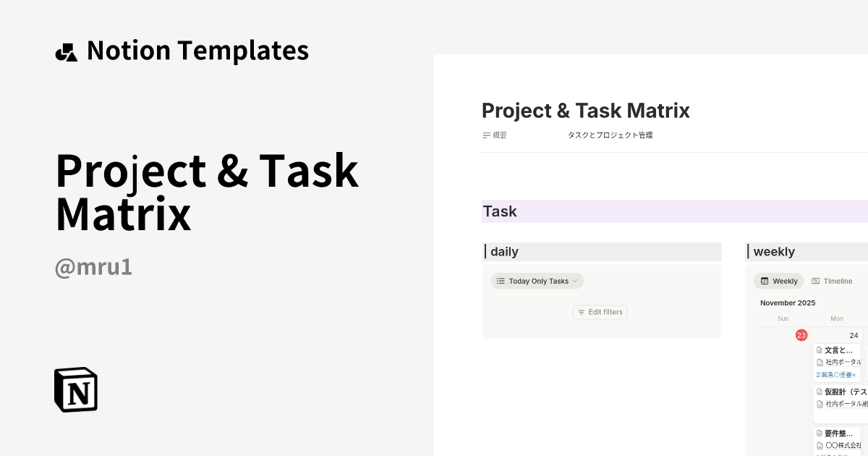Screen dimensions: 868x456
Task: Click the filter icon in Edit filters
Action: pyautogui.click(x=581, y=312)
